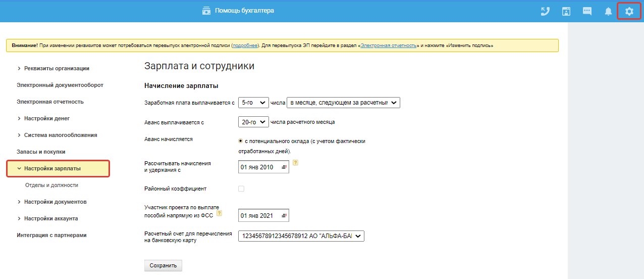This screenshot has height=279, width=644.
Task: Enable the Районный коэффициент checkbox
Action: 241,189
